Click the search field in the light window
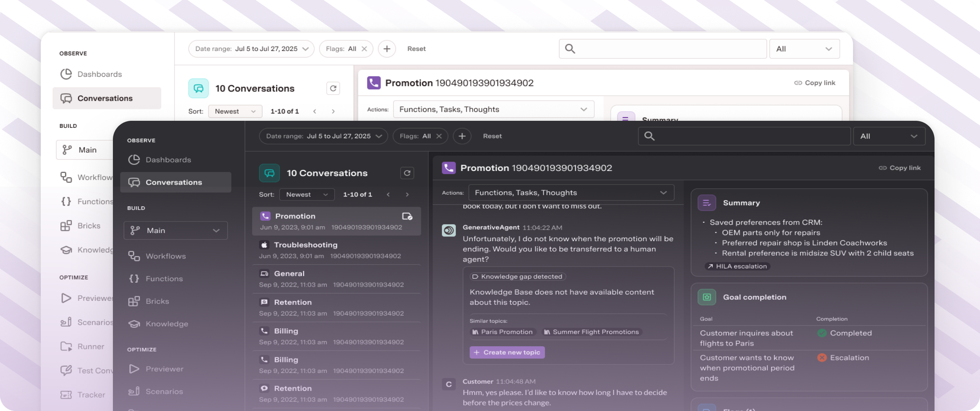 [663, 49]
